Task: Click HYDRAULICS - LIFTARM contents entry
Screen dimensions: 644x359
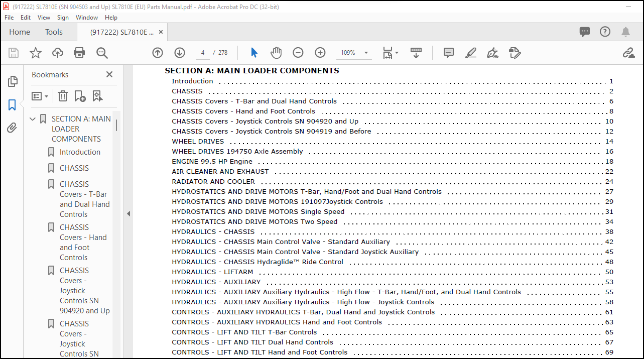Action: [212, 272]
